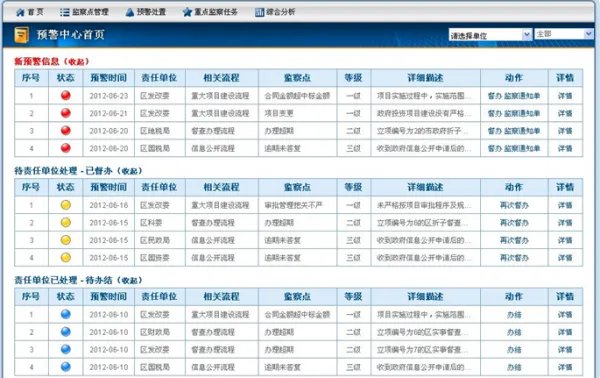Open the 全部 filter dropdown
Viewport: 600px width, 378px height.
coord(564,34)
